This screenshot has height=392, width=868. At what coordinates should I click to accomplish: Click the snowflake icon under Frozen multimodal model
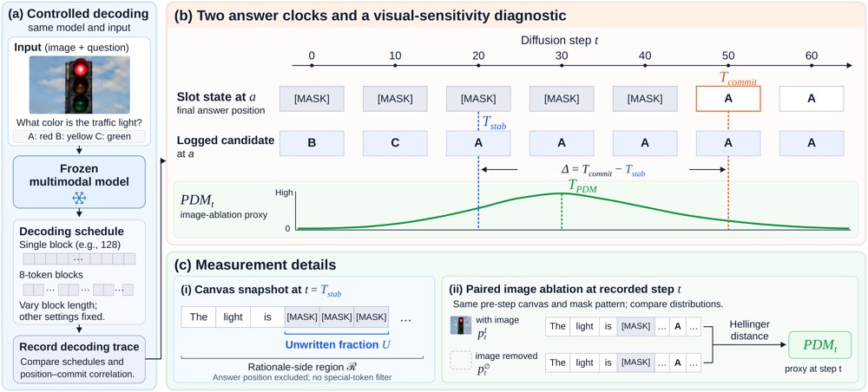(79, 198)
